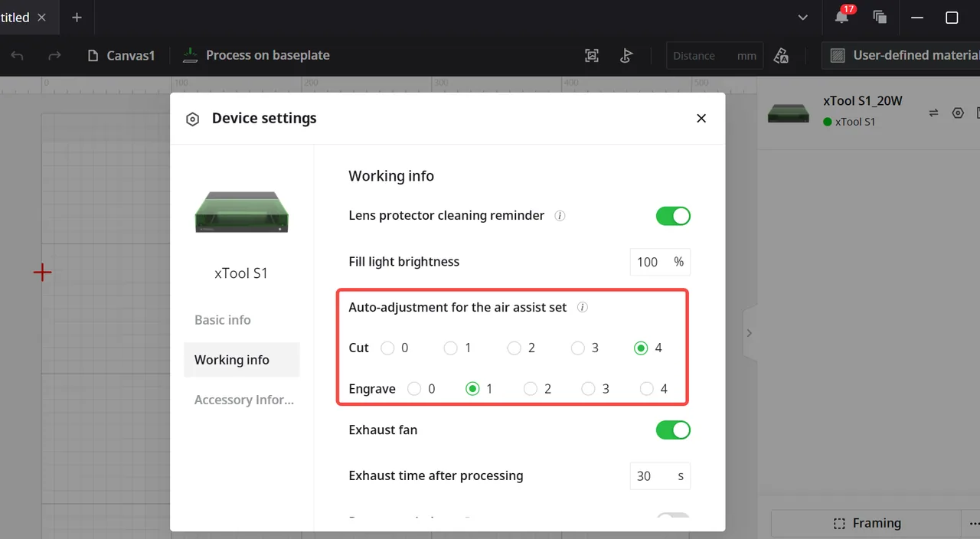Screen dimensions: 980x539
Task: Switch to Basic info tab
Action: (x=223, y=320)
